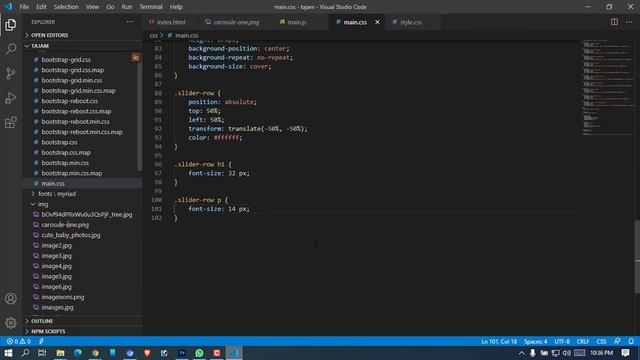640x360 pixels.
Task: Expand the Outline section
Action: pyautogui.click(x=82, y=321)
